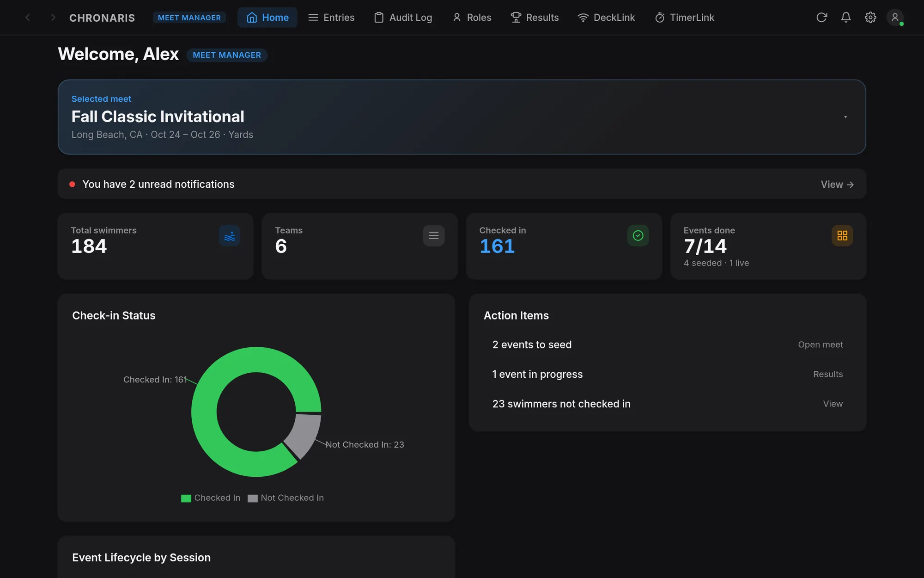Click Open meet link for events to seed

click(x=821, y=344)
